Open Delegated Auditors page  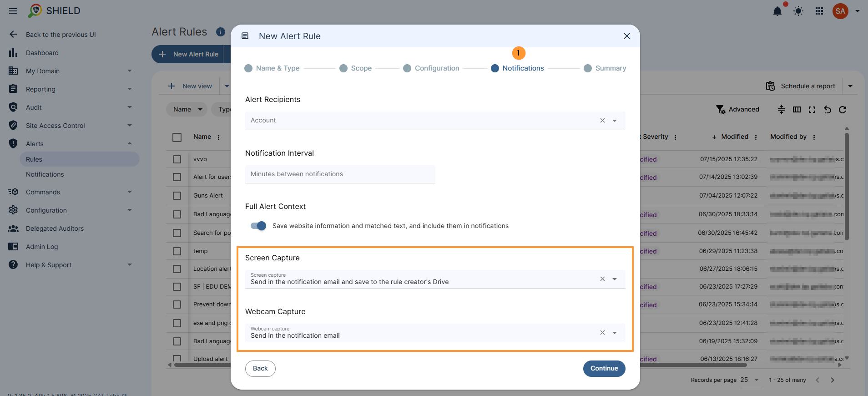[55, 228]
